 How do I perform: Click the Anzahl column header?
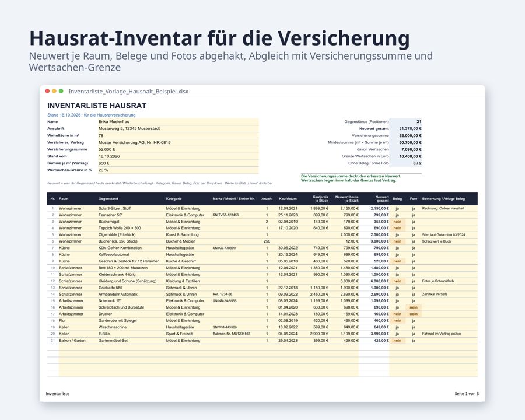point(267,199)
